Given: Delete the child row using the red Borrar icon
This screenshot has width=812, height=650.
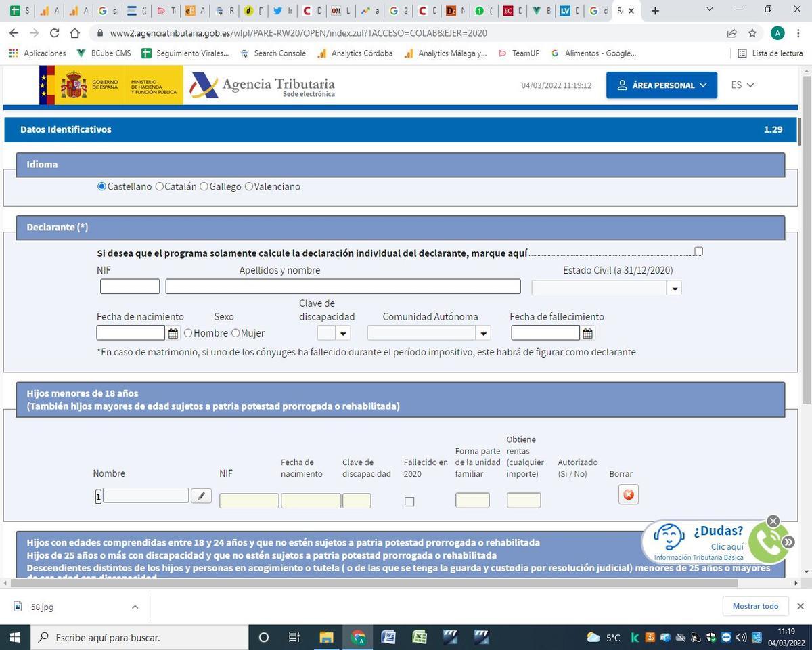Looking at the screenshot, I should 627,494.
